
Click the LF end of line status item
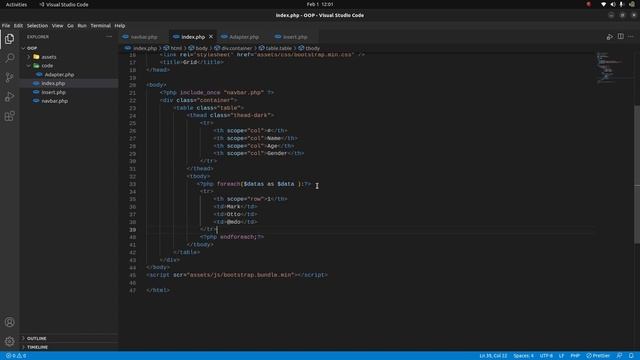[x=561, y=356]
